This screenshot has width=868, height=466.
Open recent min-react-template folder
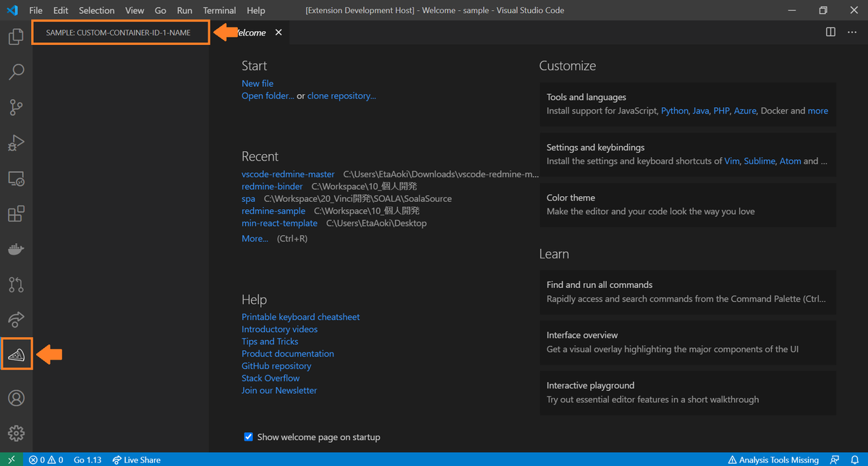click(x=279, y=223)
